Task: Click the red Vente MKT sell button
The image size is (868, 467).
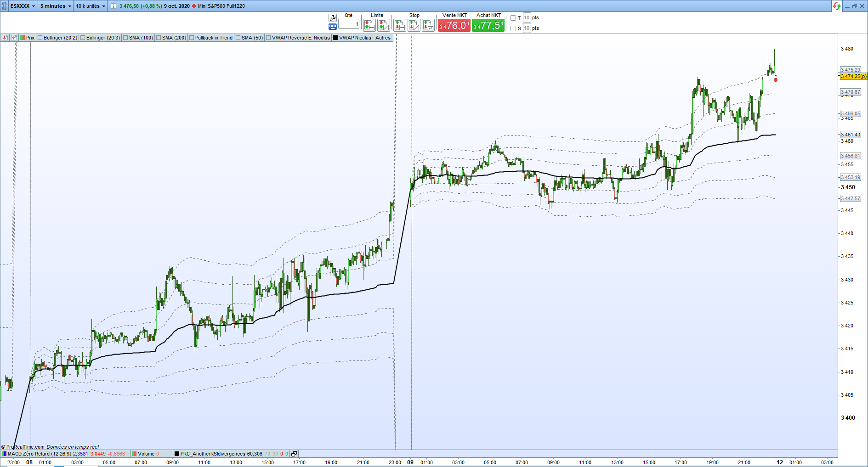Action: point(454,26)
